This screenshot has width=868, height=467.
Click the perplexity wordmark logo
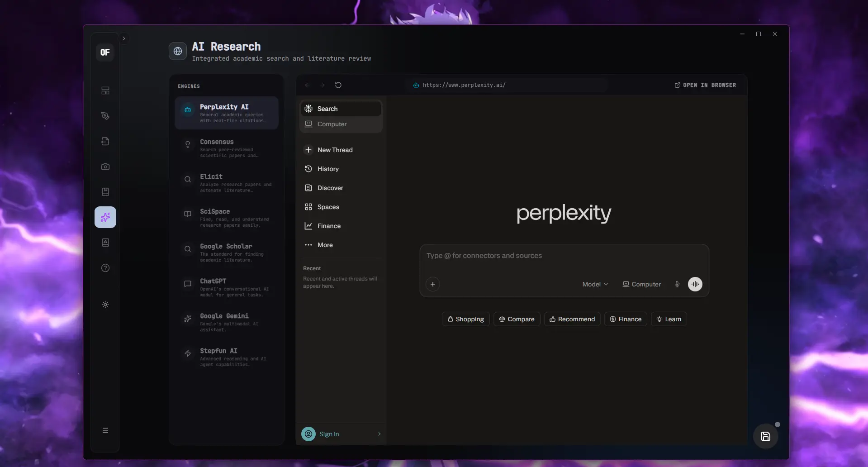[564, 213]
